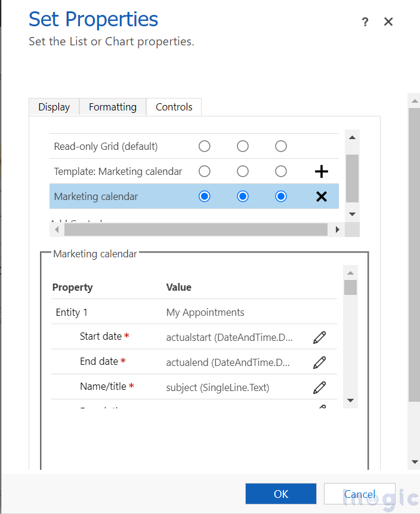Click the help question mark icon
Screen dimensions: 420x514
tap(365, 22)
